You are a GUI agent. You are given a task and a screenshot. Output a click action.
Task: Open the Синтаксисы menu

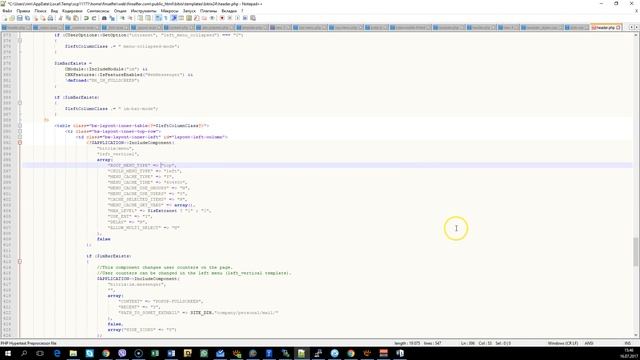98,11
